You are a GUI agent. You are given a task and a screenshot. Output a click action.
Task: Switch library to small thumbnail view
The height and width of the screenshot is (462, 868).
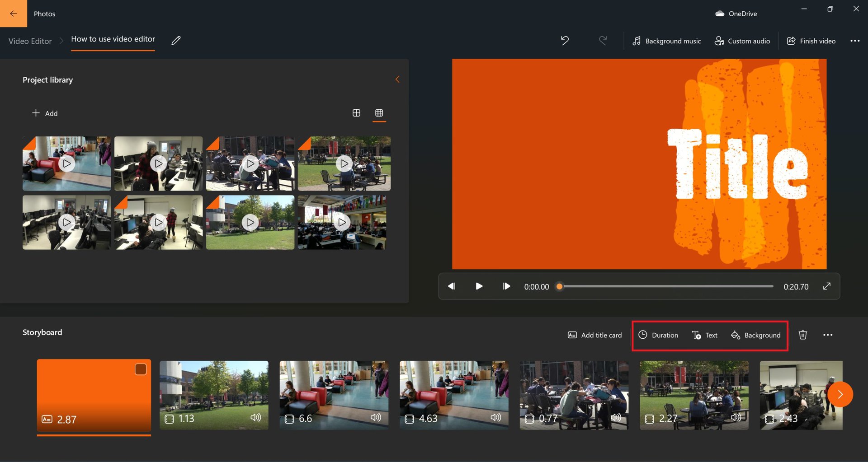point(379,113)
